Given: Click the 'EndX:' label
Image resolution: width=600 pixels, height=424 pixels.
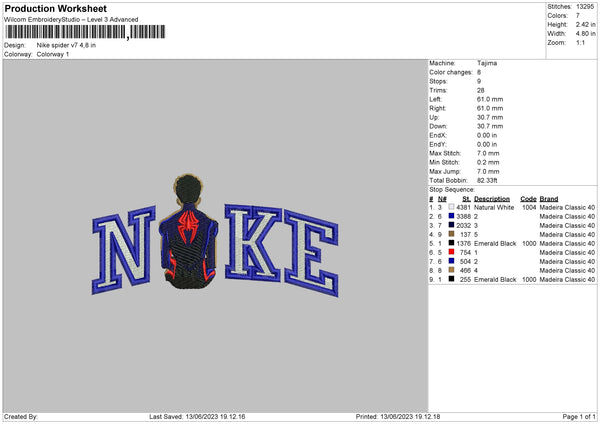Looking at the screenshot, I should tap(438, 135).
